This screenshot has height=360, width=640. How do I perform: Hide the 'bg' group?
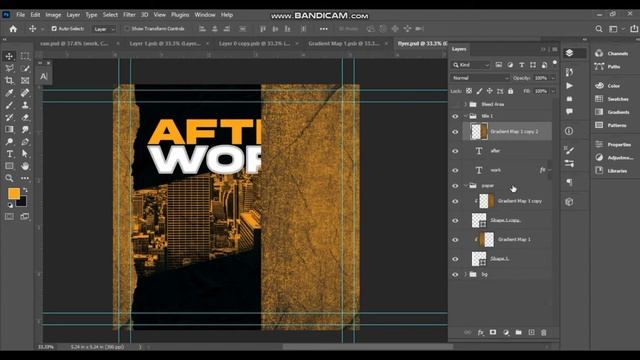coord(455,274)
